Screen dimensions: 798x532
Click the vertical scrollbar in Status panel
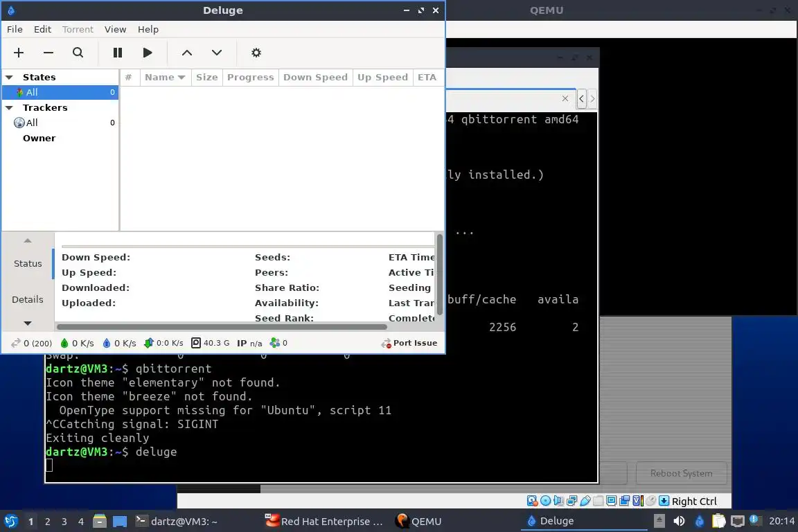[439, 275]
